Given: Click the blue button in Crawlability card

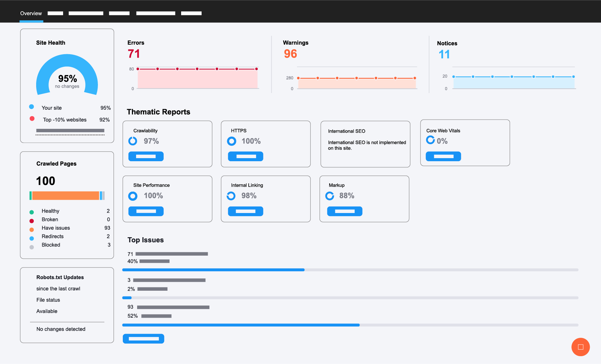Looking at the screenshot, I should (146, 156).
